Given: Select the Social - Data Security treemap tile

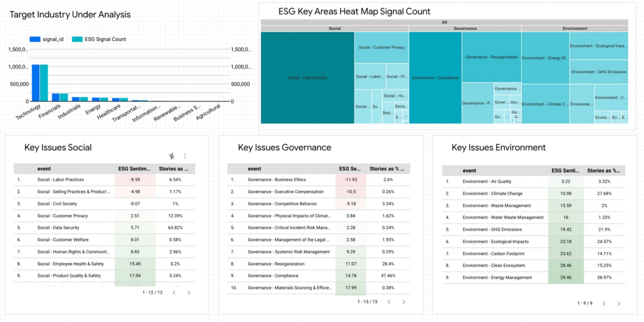Looking at the screenshot, I should pos(307,78).
